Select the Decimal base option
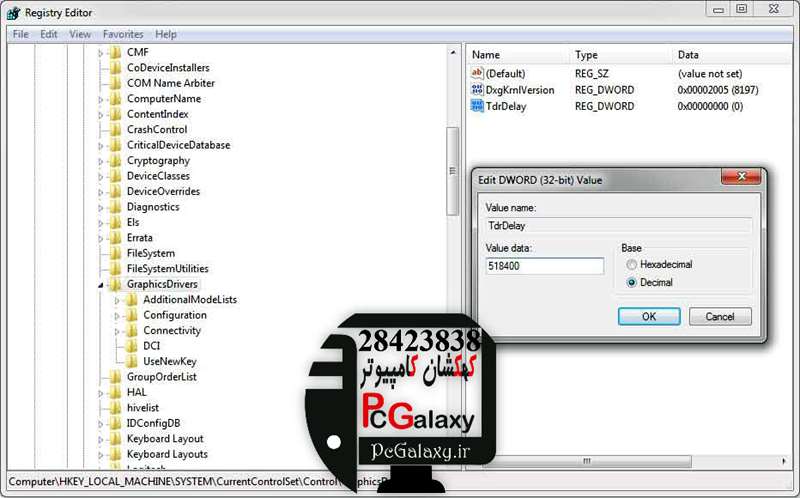This screenshot has height=498, width=800. (632, 282)
